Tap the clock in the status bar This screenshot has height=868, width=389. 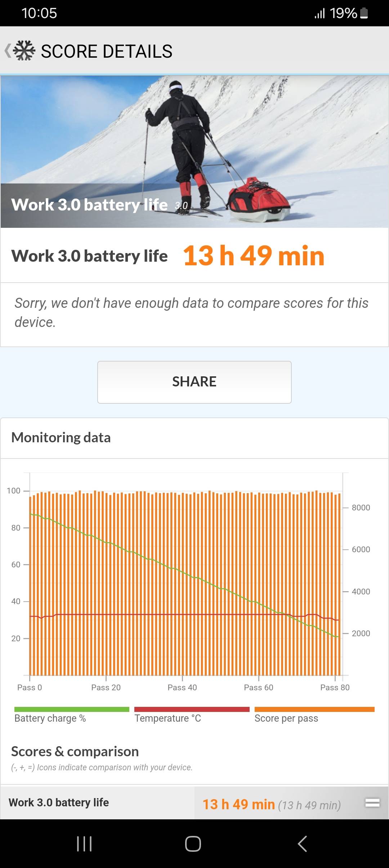point(39,13)
